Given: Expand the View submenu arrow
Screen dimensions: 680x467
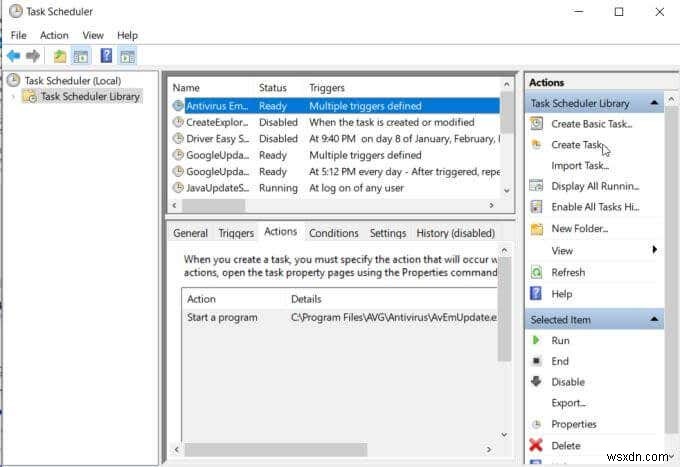Looking at the screenshot, I should click(654, 249).
